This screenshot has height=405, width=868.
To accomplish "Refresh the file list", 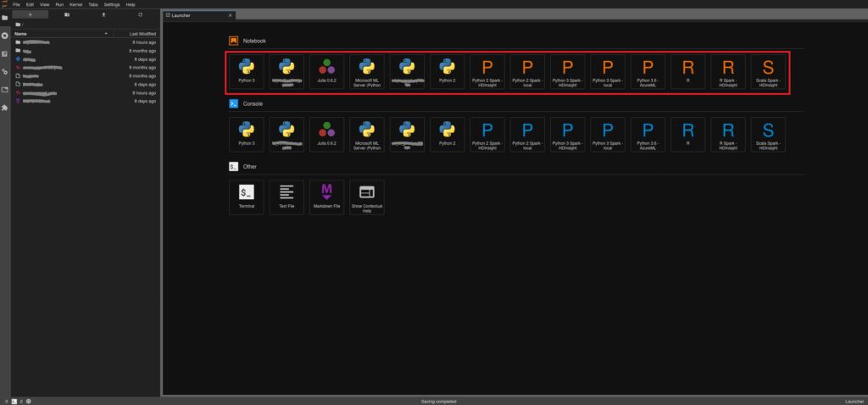I will coord(140,14).
